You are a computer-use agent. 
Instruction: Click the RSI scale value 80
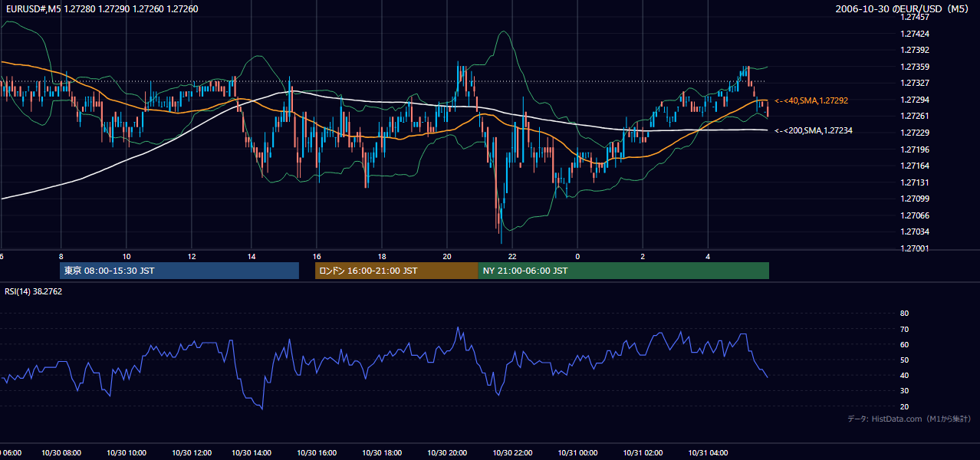pyautogui.click(x=904, y=314)
